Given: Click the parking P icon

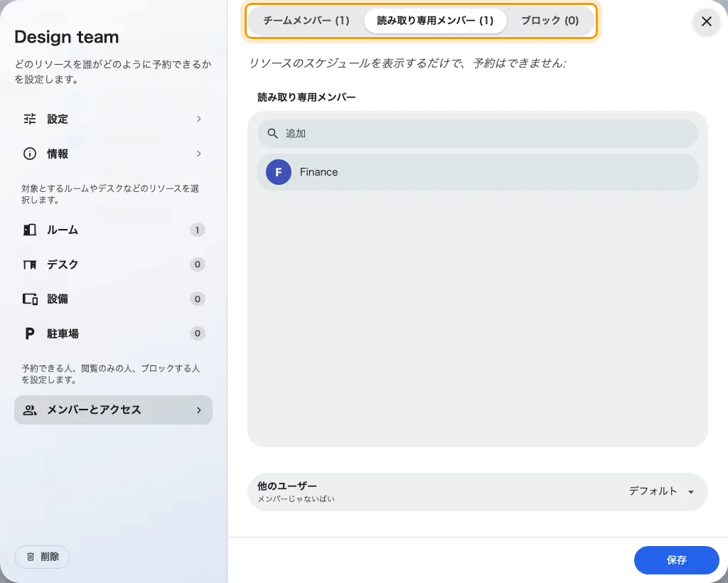Looking at the screenshot, I should pyautogui.click(x=30, y=333).
